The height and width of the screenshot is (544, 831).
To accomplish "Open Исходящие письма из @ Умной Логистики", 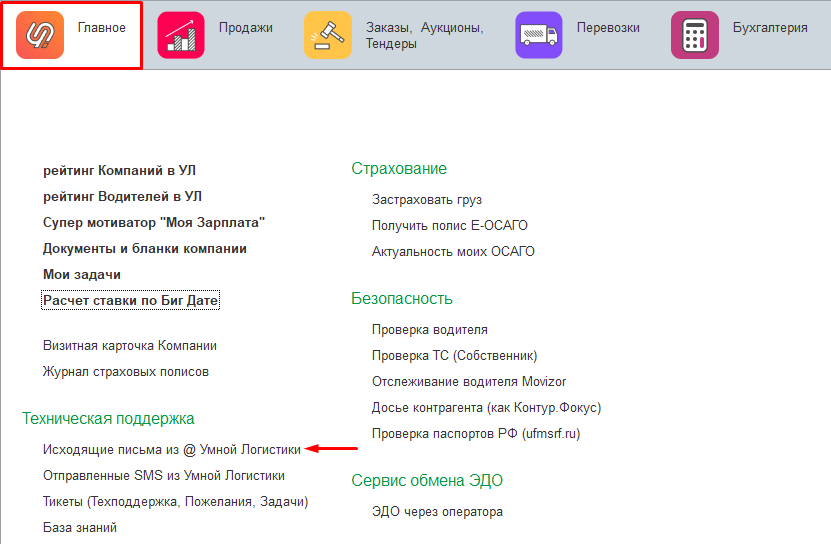I will (172, 450).
